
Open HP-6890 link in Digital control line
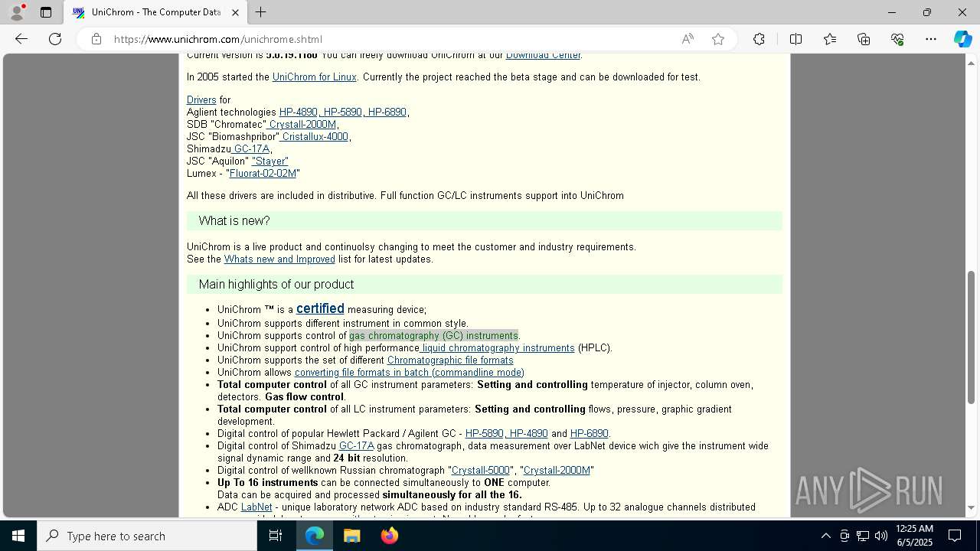pos(589,434)
